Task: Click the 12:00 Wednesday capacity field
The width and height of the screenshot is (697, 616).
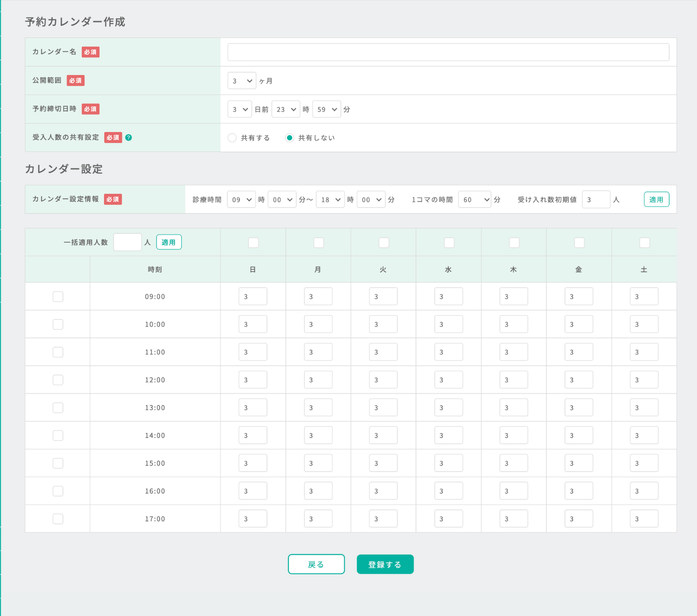Action: coord(449,380)
